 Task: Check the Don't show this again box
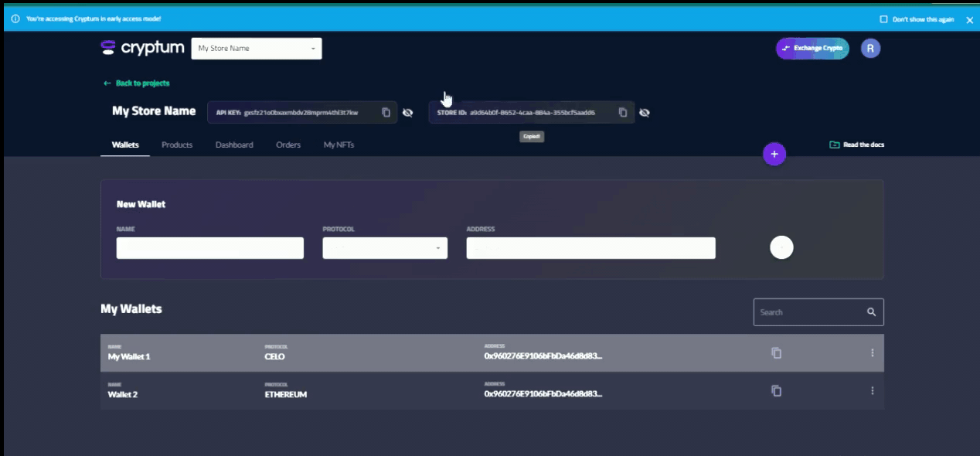[883, 19]
